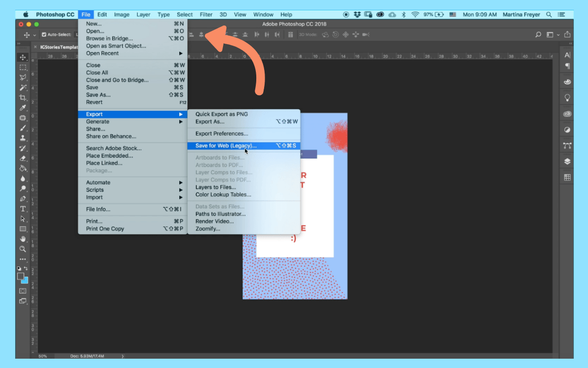Open the Layers panel icon
The width and height of the screenshot is (588, 368).
pos(567,161)
